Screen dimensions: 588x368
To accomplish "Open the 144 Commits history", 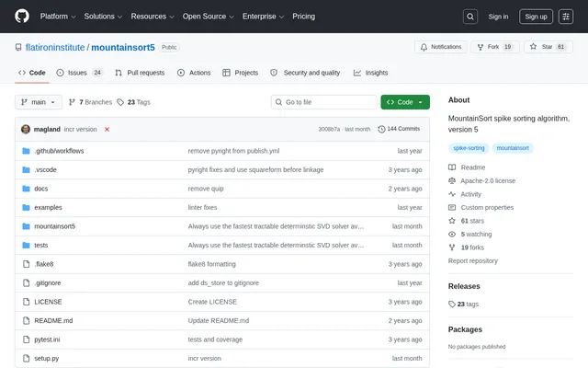I will click(x=399, y=129).
